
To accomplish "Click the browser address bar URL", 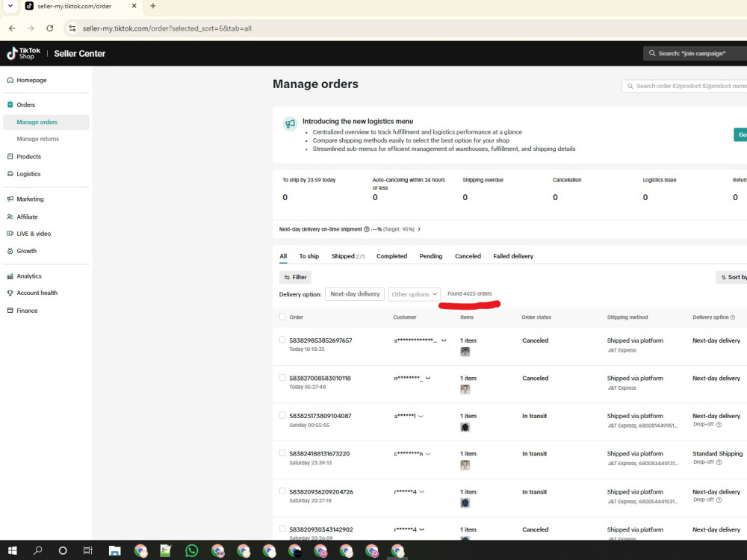I will 167,28.
